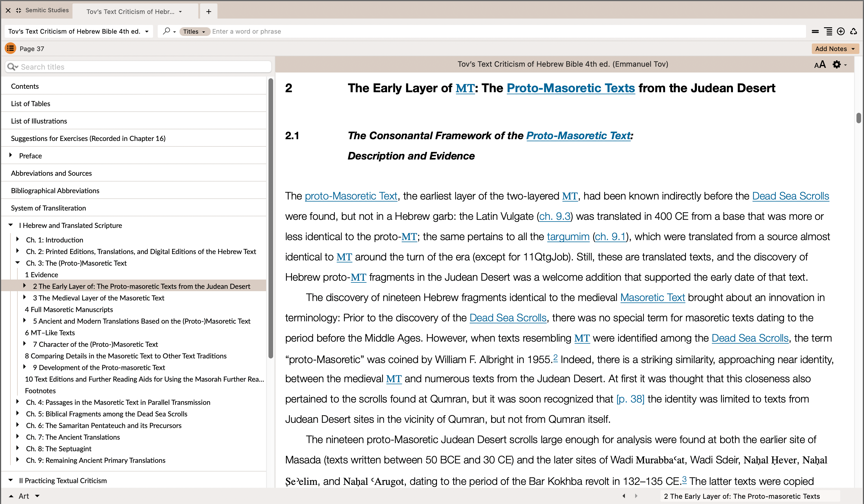
Task: Click the magnifying glass search options icon
Action: click(167, 31)
